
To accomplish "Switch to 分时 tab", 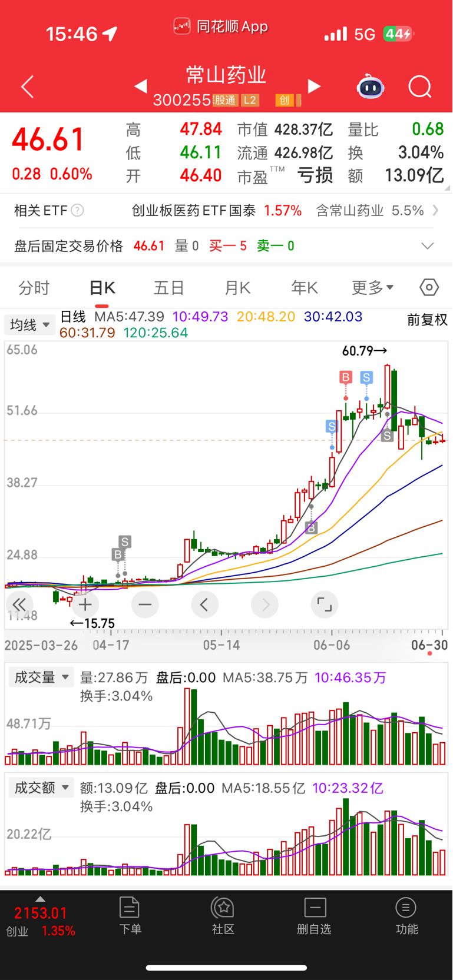I will point(34,287).
